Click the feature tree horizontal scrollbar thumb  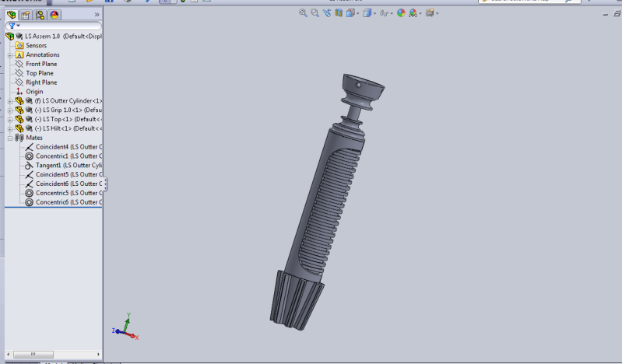pyautogui.click(x=33, y=354)
